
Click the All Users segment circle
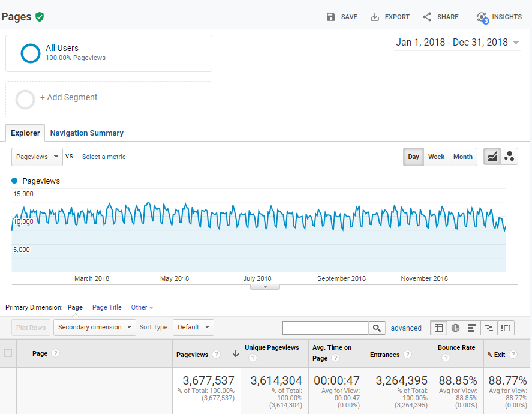point(31,53)
